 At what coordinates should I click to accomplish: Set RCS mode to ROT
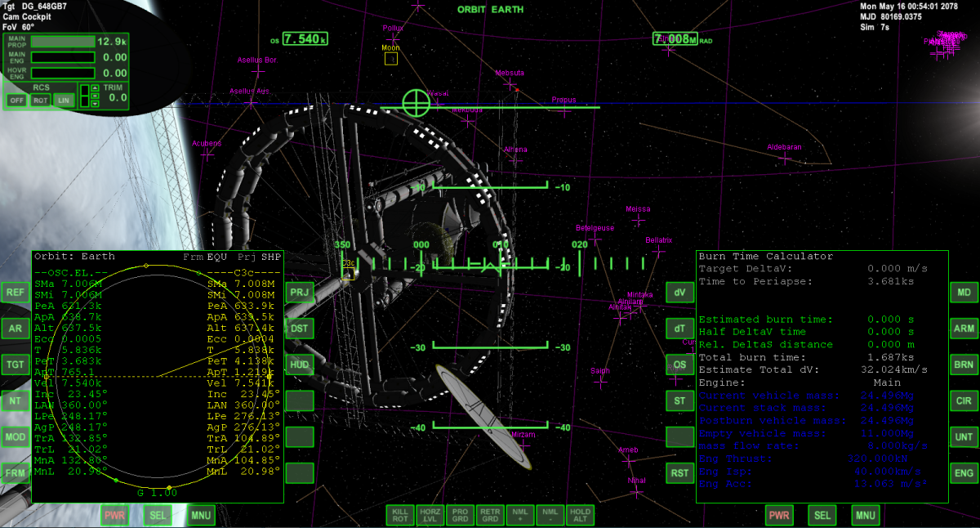(40, 100)
